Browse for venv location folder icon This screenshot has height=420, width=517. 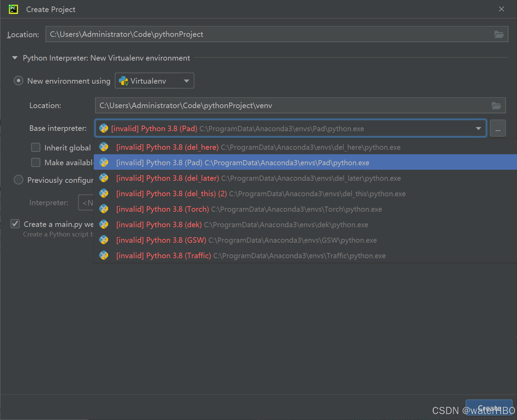[496, 106]
